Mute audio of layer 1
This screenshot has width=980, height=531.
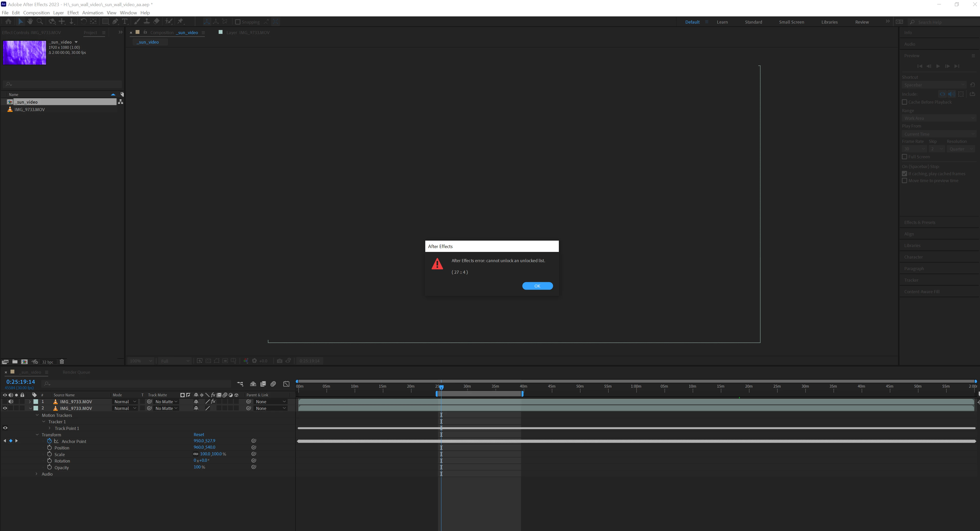pos(11,401)
